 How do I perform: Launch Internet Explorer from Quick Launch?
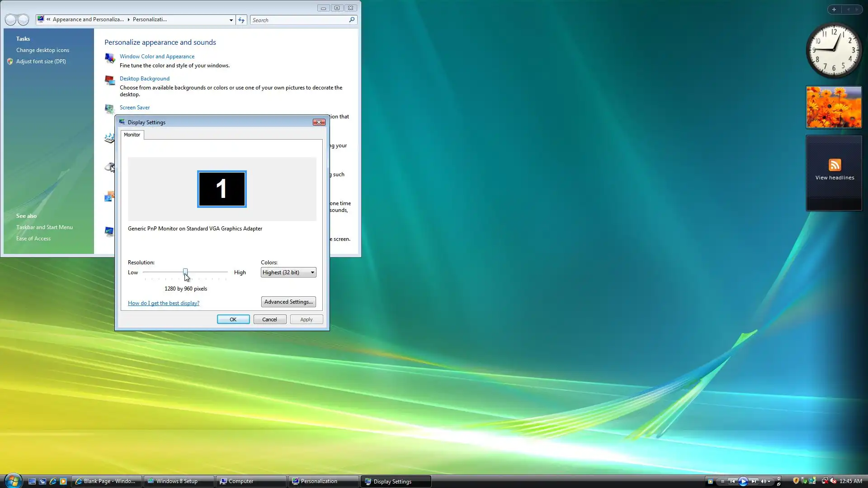pyautogui.click(x=53, y=481)
